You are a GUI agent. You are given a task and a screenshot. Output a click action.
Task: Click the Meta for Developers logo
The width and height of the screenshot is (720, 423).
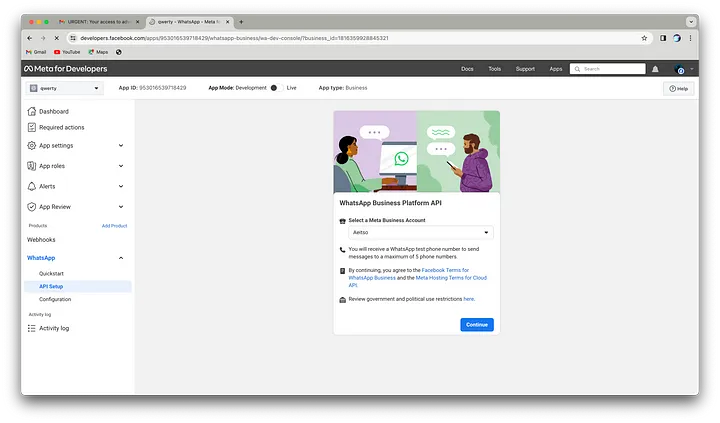click(66, 69)
